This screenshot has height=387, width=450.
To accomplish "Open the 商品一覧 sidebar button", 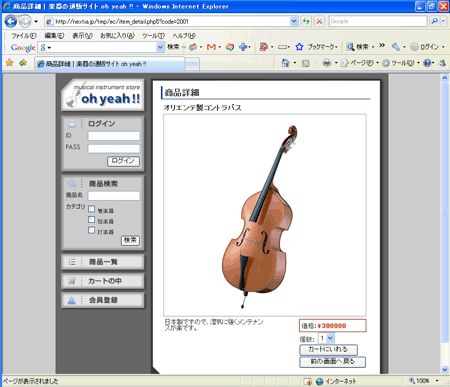I will coord(103,262).
